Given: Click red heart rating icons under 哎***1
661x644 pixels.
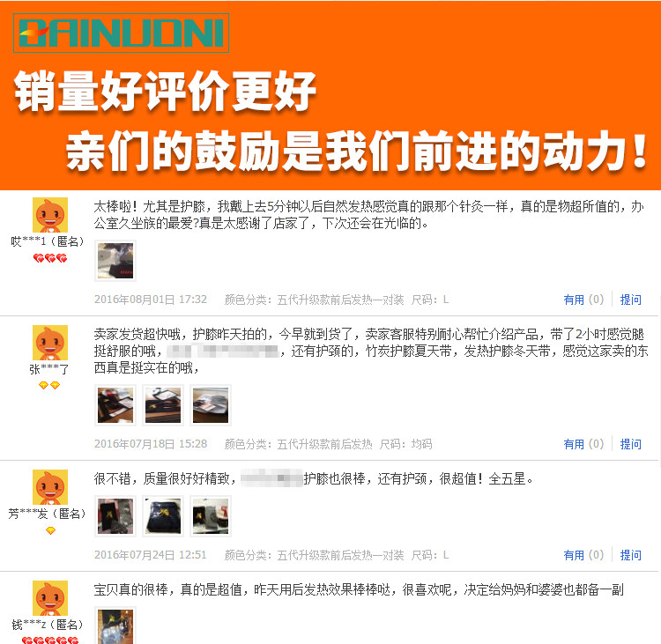Looking at the screenshot, I should click(50, 258).
